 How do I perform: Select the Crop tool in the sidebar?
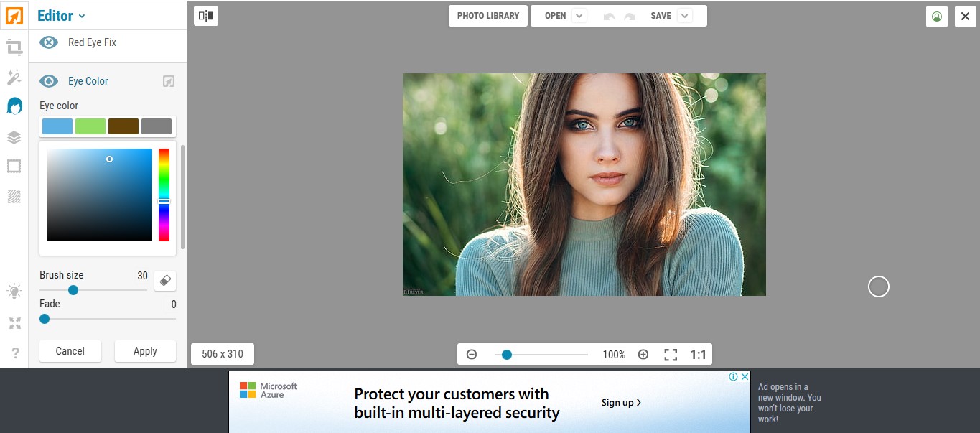click(14, 47)
